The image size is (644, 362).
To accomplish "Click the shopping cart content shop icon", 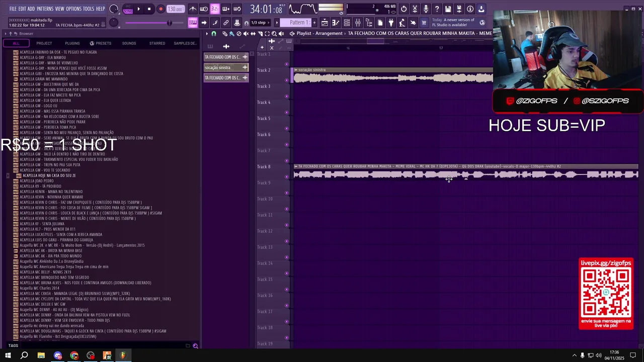I will click(424, 23).
